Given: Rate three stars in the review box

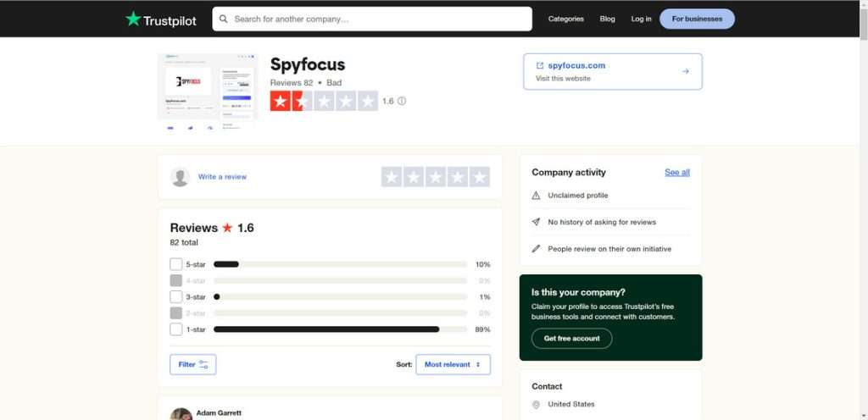Looking at the screenshot, I should (436, 177).
